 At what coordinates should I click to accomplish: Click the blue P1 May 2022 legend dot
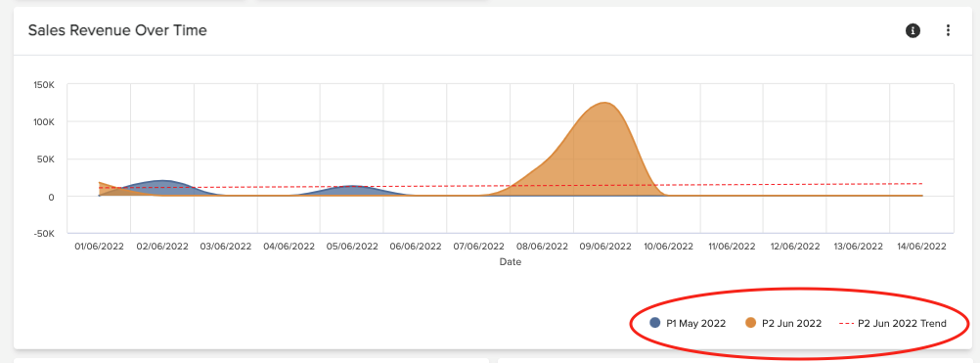(655, 322)
